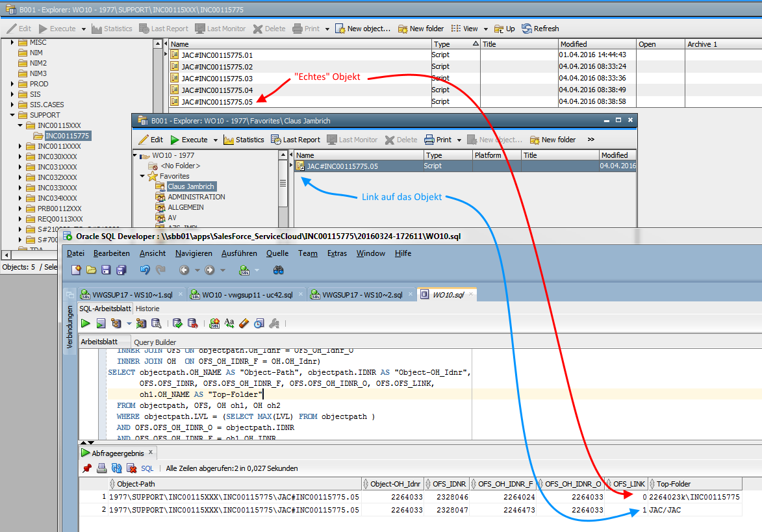Viewport: 762px width, 532px height.
Task: Click the printer icon in query result toolbar
Action: click(x=102, y=468)
